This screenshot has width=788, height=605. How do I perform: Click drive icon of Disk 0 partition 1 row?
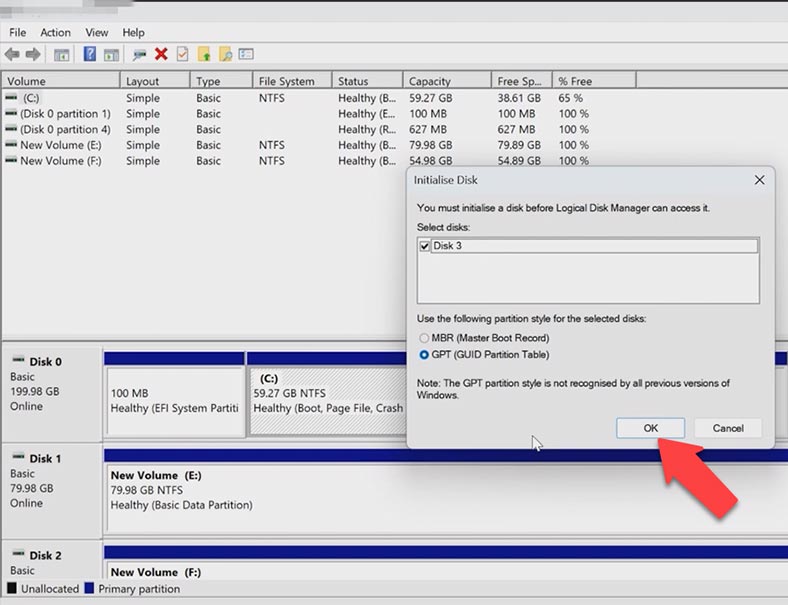(11, 113)
